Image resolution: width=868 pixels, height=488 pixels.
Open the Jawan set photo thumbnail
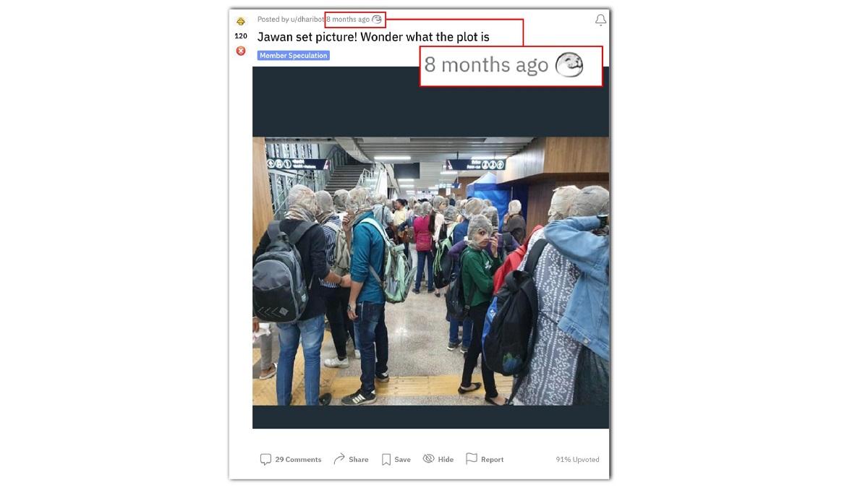pyautogui.click(x=430, y=271)
